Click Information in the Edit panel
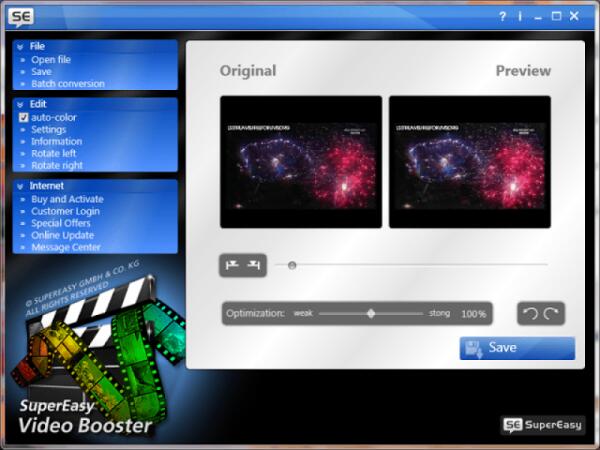This screenshot has height=450, width=600. point(56,142)
